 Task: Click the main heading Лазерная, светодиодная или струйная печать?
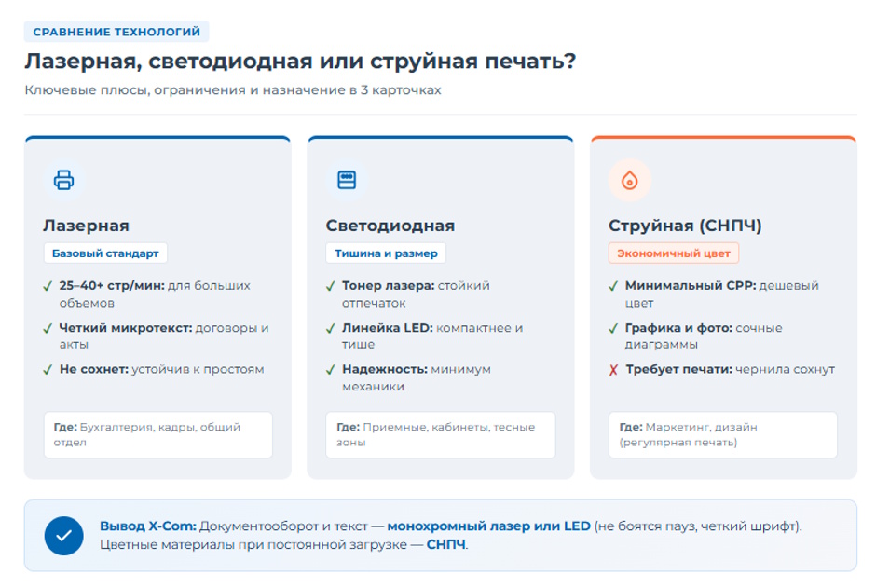300,61
